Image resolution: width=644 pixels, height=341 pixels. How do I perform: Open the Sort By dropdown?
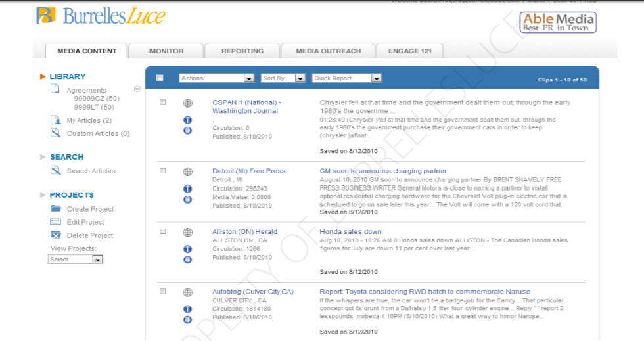tap(283, 78)
